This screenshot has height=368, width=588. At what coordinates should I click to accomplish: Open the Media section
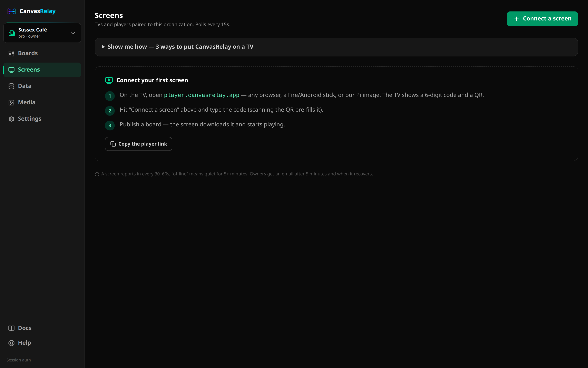pos(42,102)
